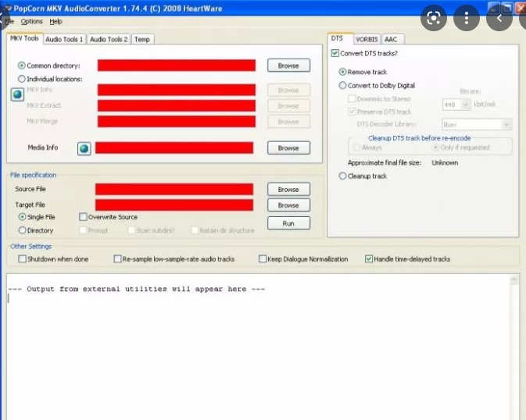This screenshot has height=420, width=526.
Task: Click Browse for Media Info
Action: tap(288, 148)
